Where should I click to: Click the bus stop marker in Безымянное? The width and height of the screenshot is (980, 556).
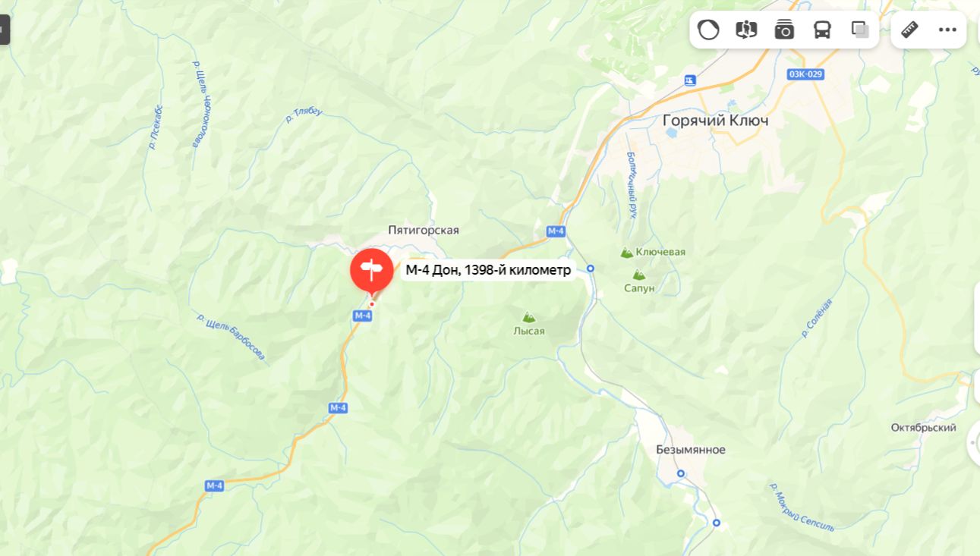click(680, 473)
